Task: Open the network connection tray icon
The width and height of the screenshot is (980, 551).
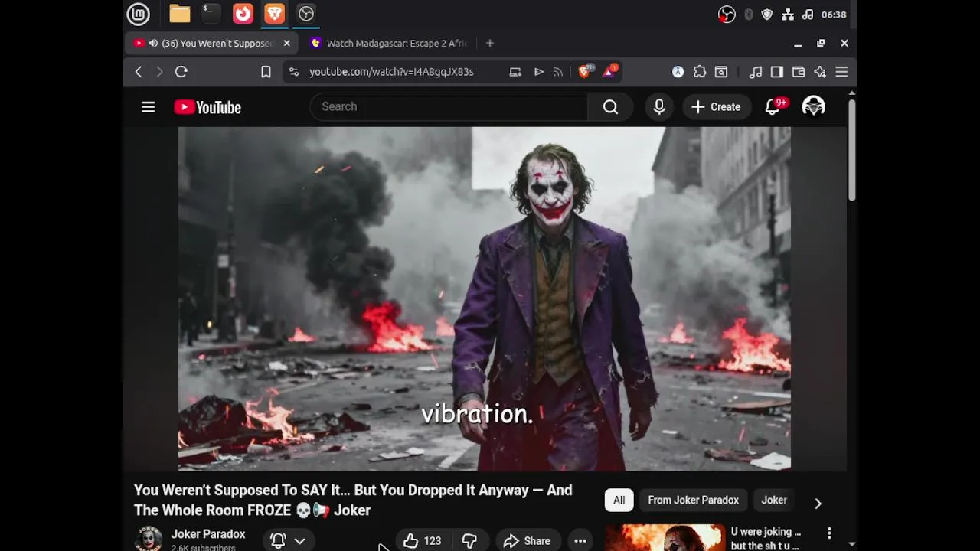Action: click(788, 15)
